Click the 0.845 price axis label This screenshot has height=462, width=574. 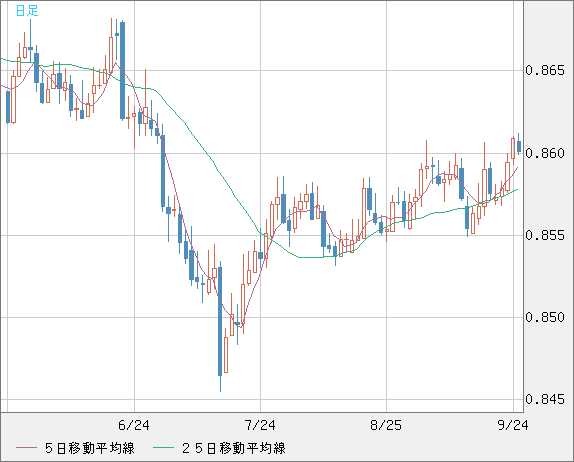point(545,399)
